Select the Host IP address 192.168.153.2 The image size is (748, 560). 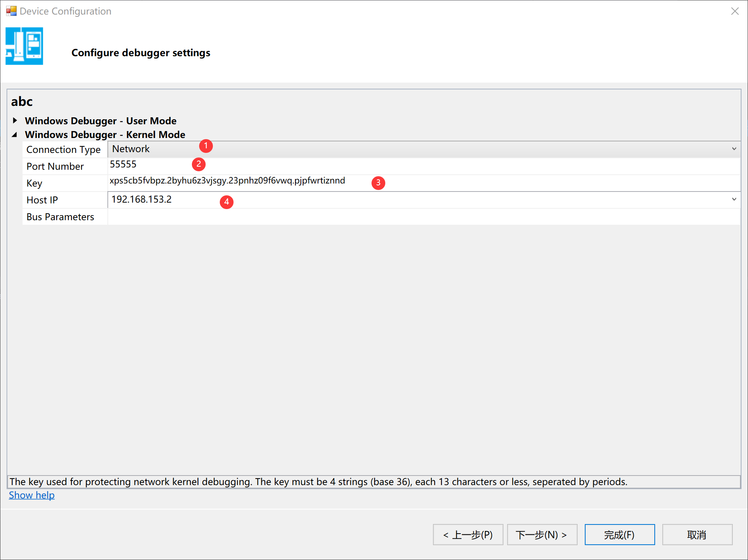pos(142,199)
